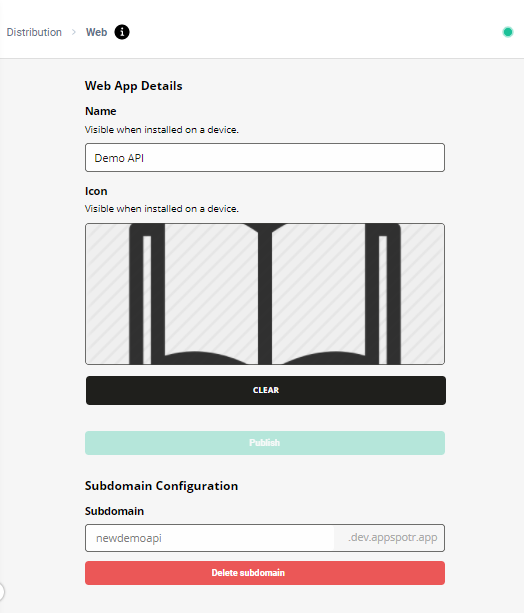Open the Distribution breadcrumb link
Screen dimensions: 524x613
[x=34, y=32]
